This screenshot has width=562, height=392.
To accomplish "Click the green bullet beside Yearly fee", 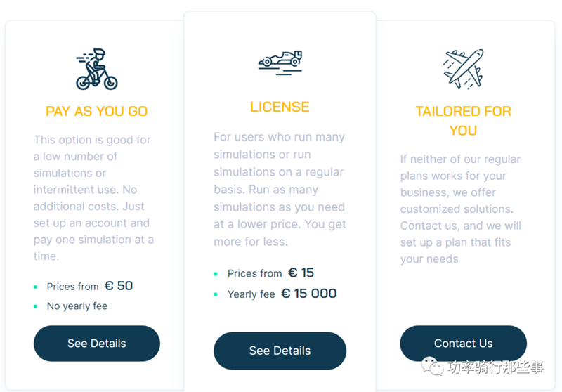I will pos(216,294).
